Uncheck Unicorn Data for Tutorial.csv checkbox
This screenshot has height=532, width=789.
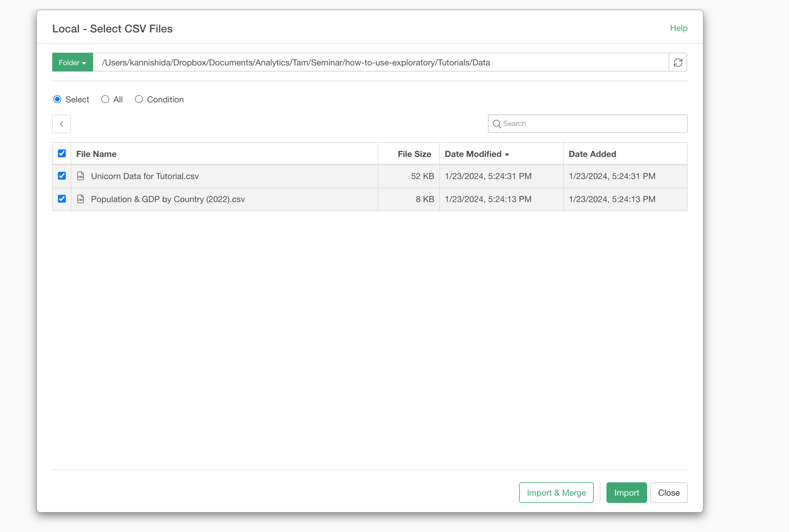click(x=62, y=176)
